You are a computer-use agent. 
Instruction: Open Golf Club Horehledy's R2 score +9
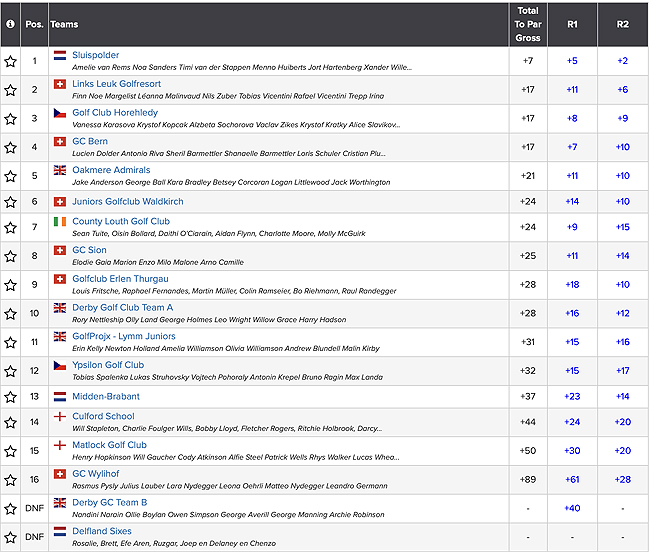click(x=623, y=118)
